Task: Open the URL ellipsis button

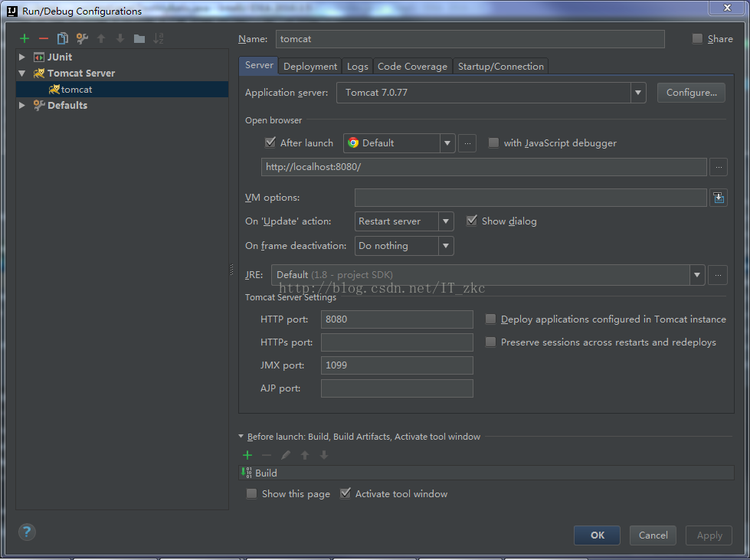Action: click(719, 167)
